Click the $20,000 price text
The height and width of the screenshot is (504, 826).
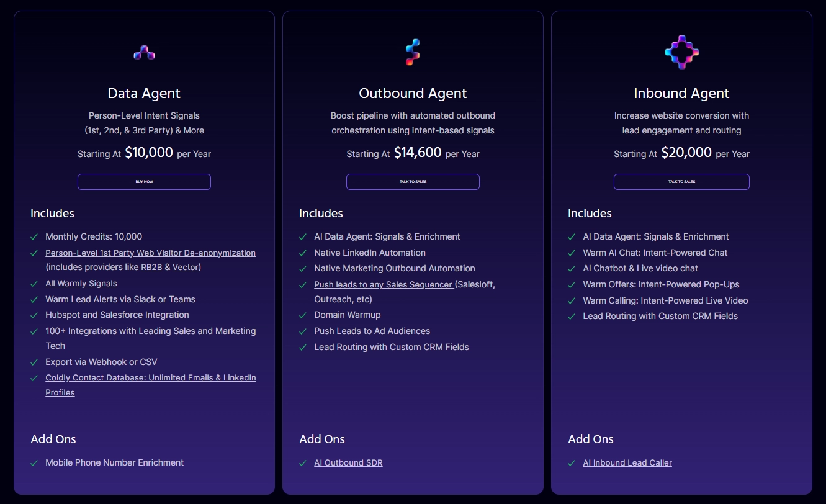point(686,153)
